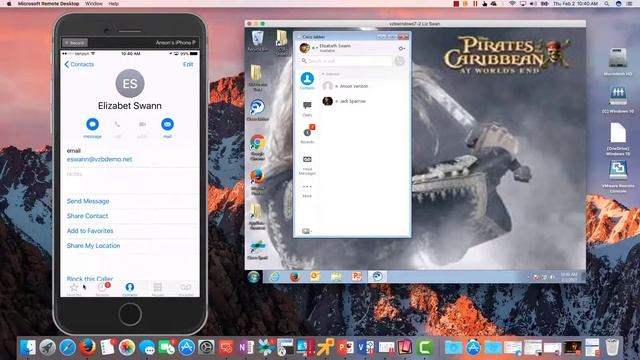
Task: Open Internet Explorer in Windows taskbar
Action: 275,276
